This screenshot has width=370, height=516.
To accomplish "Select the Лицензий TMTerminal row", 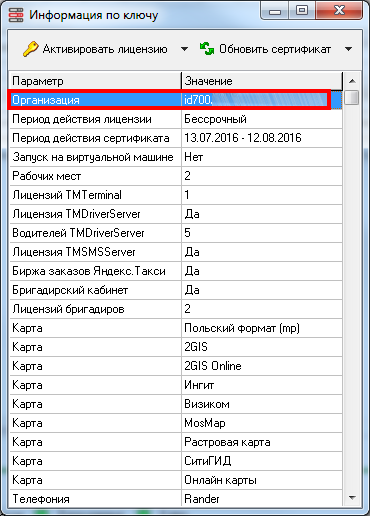I will pyautogui.click(x=176, y=195).
